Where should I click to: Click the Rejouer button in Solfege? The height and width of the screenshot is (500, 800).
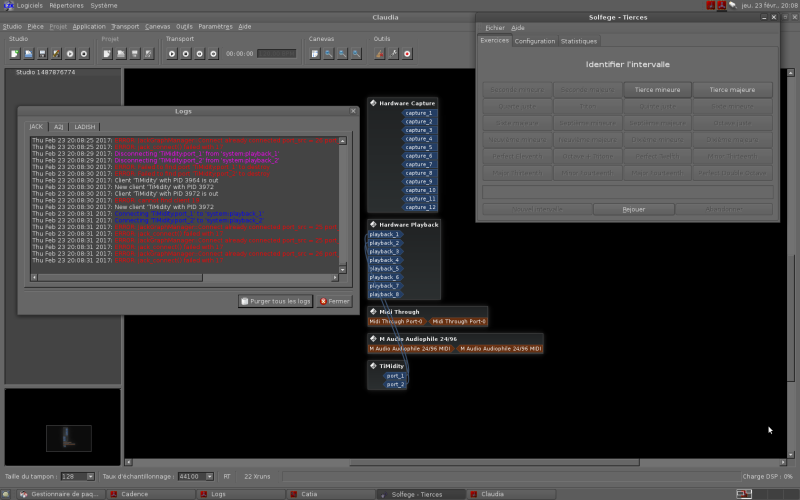click(633, 209)
